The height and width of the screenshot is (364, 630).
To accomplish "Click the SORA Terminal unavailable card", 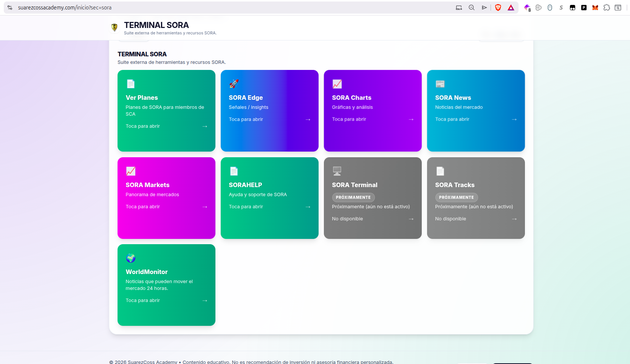I will (x=372, y=198).
